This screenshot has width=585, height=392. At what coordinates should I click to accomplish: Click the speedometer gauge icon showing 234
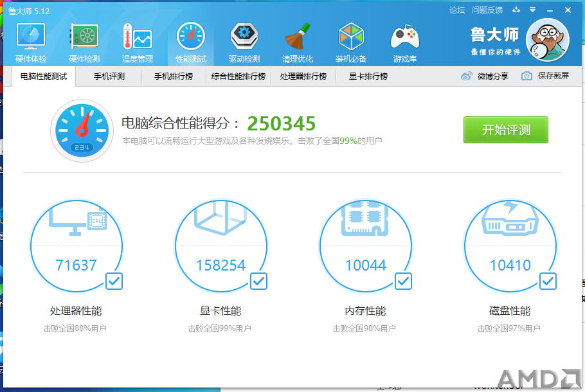[82, 130]
